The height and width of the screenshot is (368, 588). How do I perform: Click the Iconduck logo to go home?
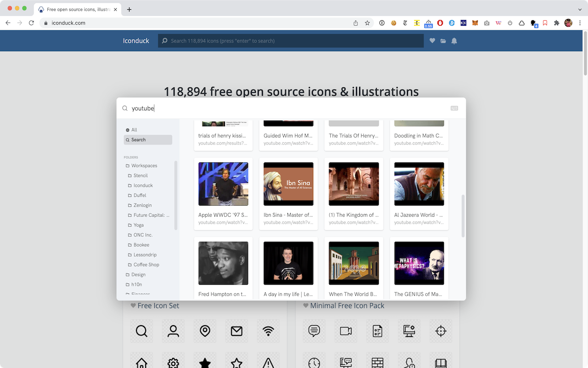[136, 40]
